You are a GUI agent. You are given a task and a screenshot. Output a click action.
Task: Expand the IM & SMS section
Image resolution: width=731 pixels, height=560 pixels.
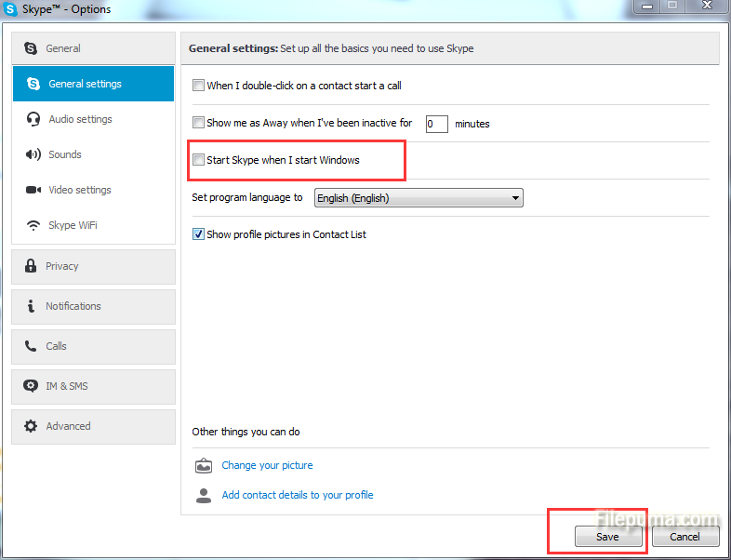tap(93, 386)
